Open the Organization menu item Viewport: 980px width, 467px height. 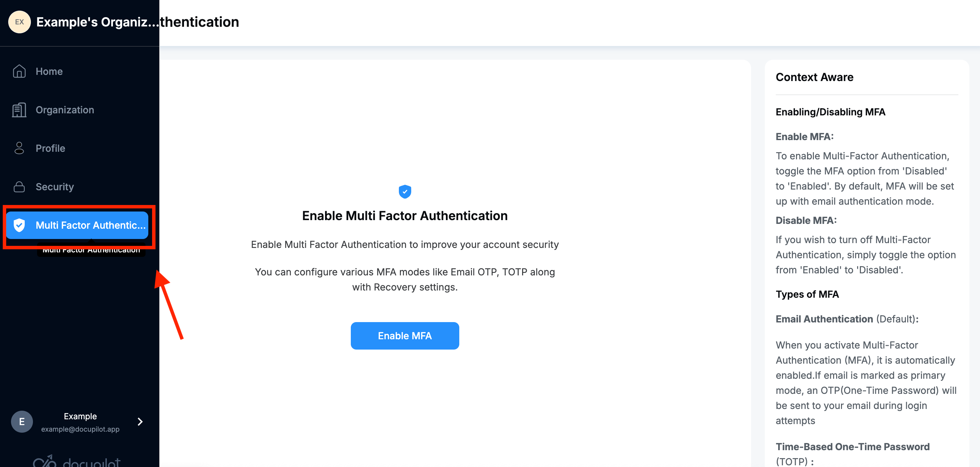click(x=65, y=110)
